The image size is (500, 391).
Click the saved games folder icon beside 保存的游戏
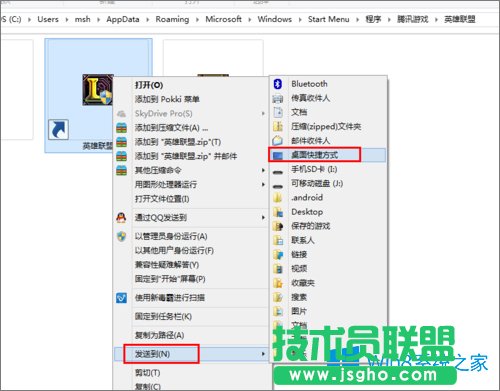[x=278, y=226]
